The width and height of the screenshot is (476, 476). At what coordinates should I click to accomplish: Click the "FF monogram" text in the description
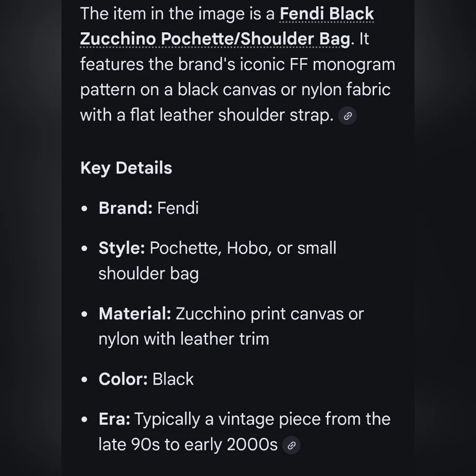click(342, 64)
